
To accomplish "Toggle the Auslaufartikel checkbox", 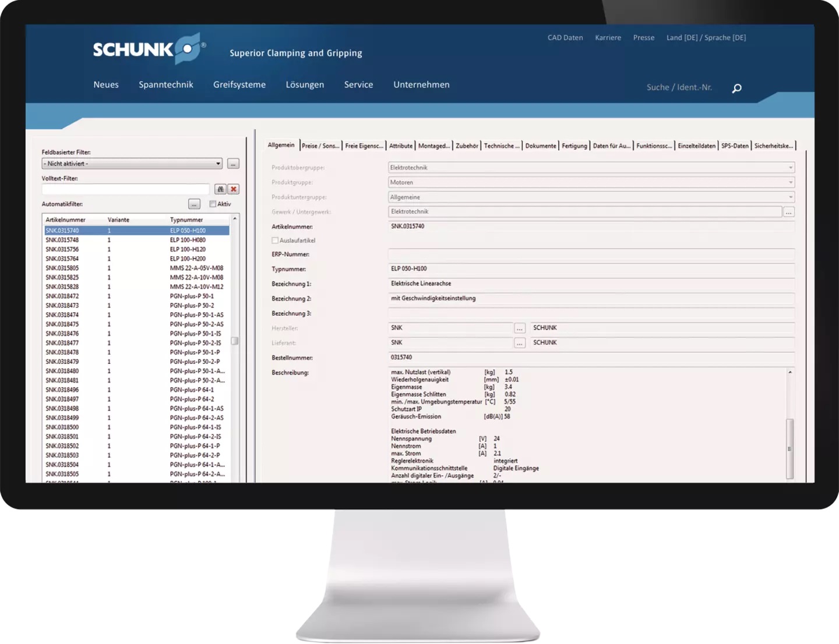I will click(x=275, y=240).
